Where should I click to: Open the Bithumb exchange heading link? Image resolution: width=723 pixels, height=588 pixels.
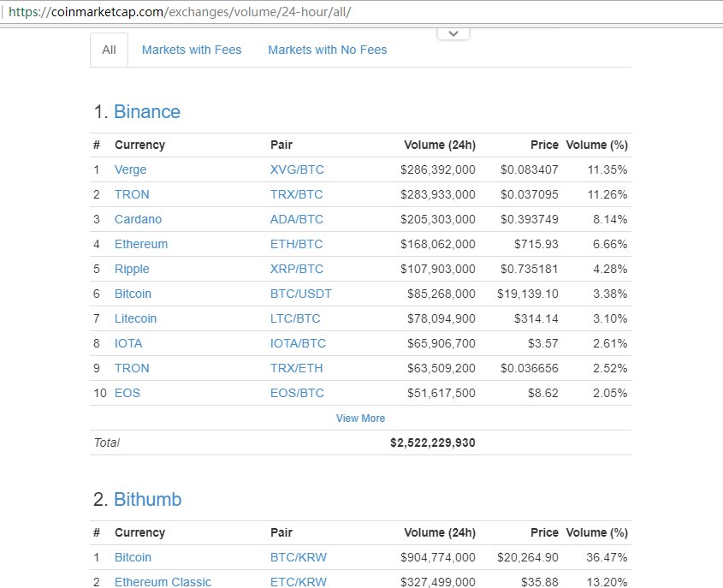[147, 500]
